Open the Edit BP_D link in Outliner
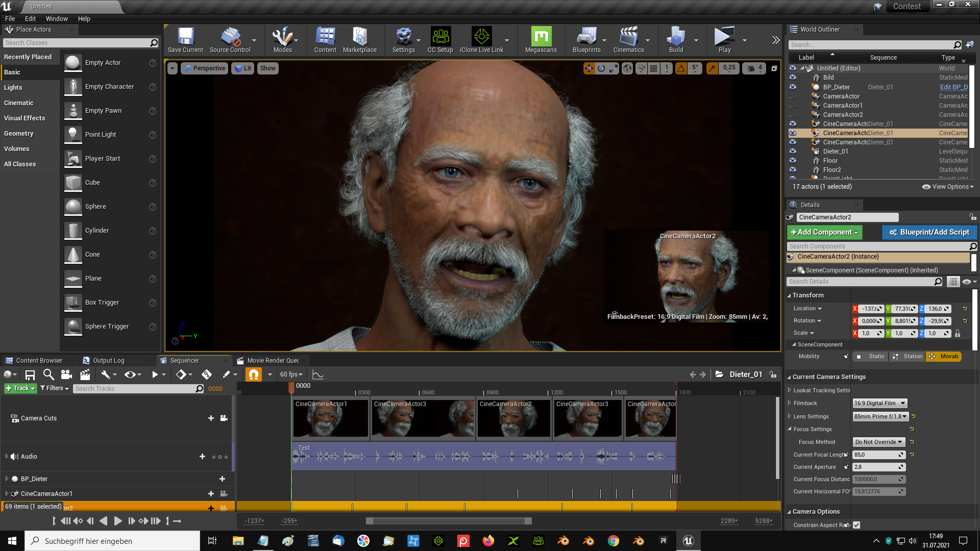The height and width of the screenshot is (551, 980). point(953,87)
